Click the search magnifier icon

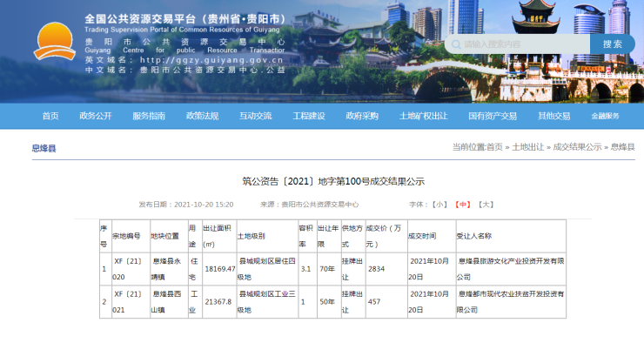[x=456, y=44]
